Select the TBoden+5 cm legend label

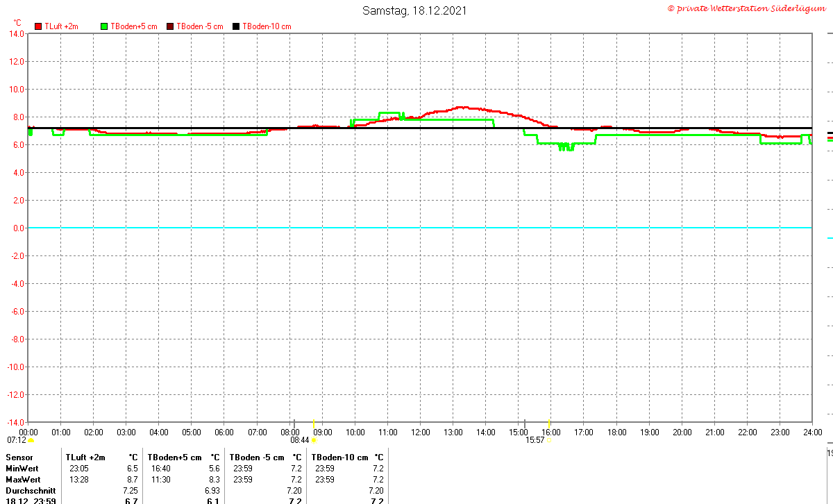(133, 26)
